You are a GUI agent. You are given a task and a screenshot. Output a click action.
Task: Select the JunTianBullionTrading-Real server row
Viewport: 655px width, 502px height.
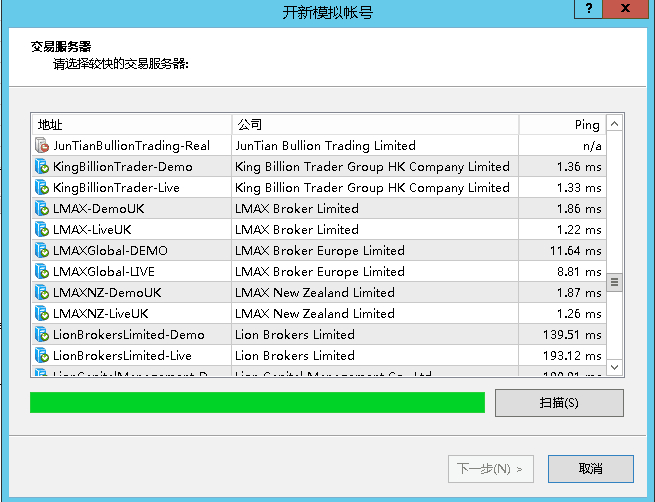click(319, 145)
